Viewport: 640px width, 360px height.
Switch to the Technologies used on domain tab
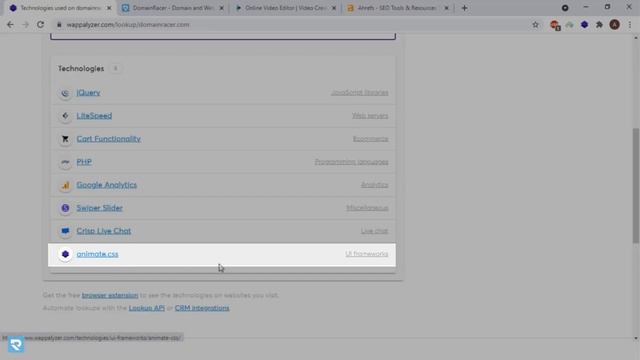point(60,8)
